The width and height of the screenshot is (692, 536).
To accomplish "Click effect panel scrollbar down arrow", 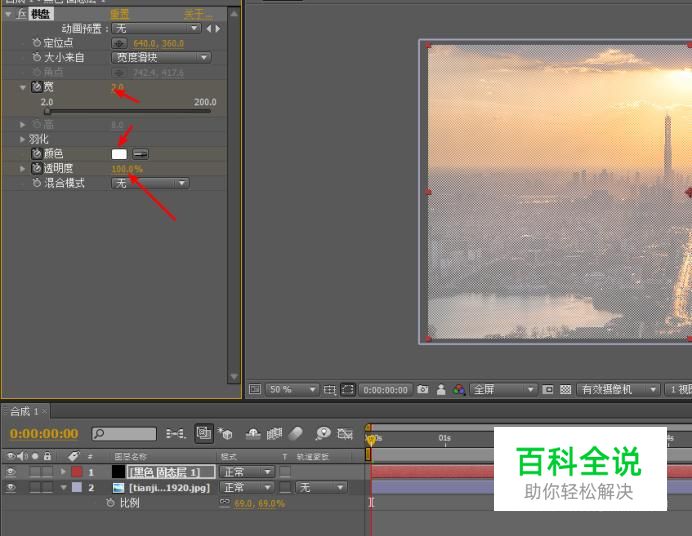I will tap(234, 376).
